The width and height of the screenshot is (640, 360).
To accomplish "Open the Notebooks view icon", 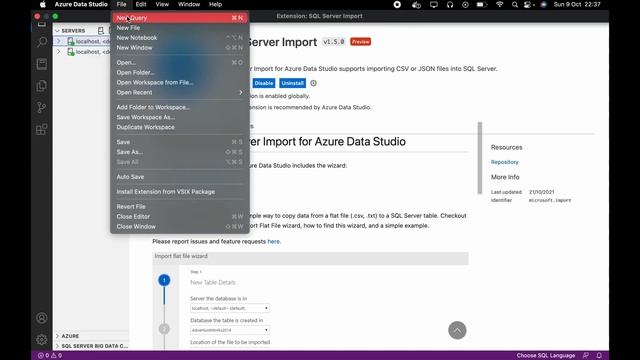I will click(42, 64).
